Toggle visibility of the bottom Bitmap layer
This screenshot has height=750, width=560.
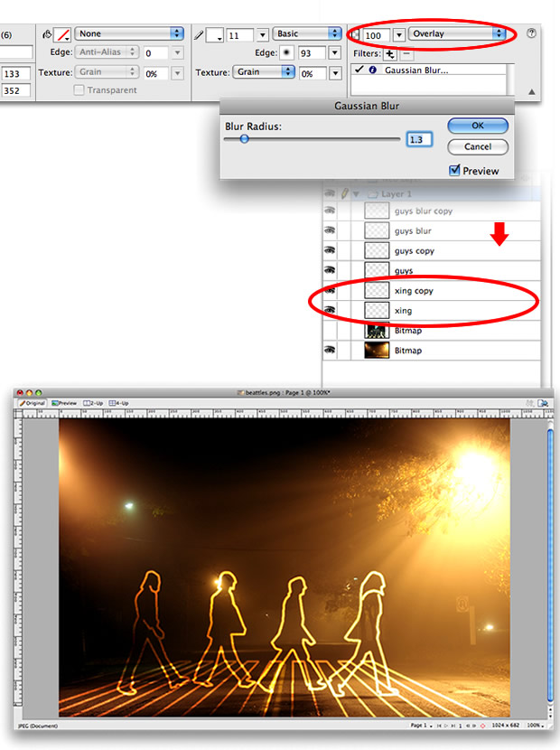click(x=330, y=350)
